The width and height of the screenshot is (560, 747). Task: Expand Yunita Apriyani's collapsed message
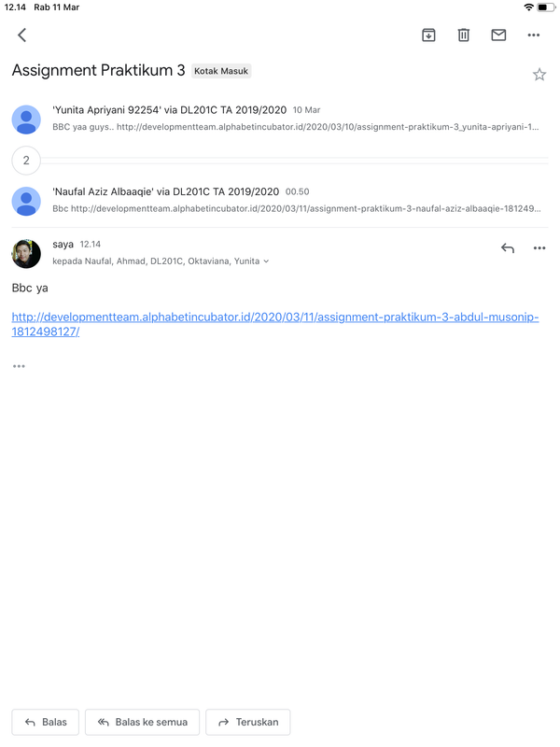click(295, 119)
